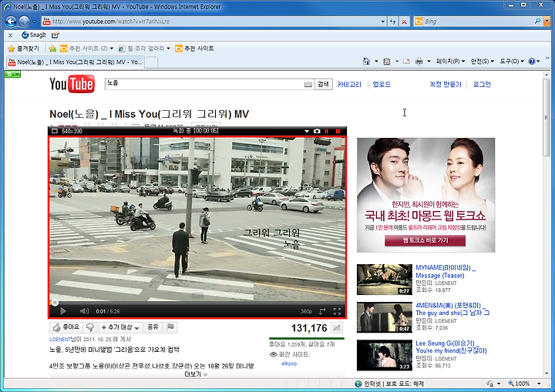Click the YouTube logo

coord(72,84)
